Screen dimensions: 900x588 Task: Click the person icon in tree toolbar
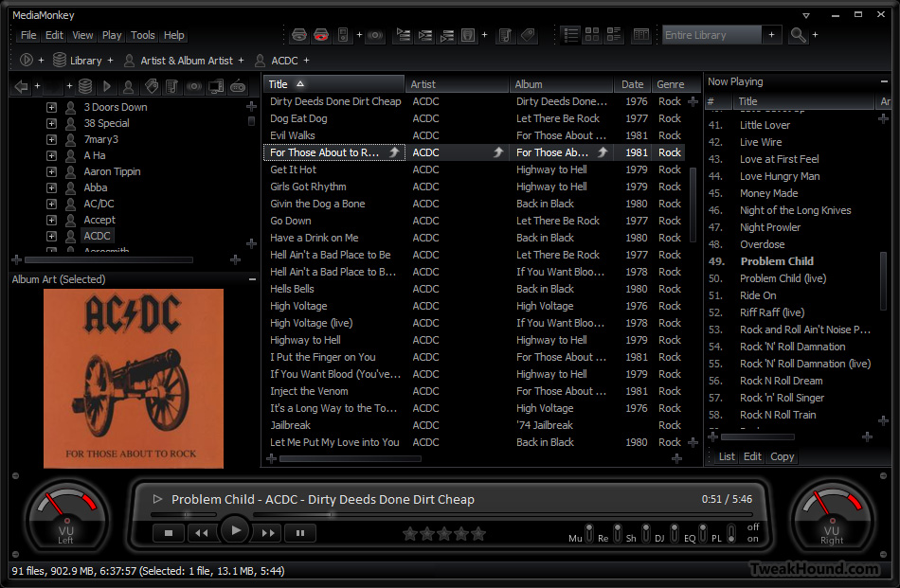click(x=129, y=86)
